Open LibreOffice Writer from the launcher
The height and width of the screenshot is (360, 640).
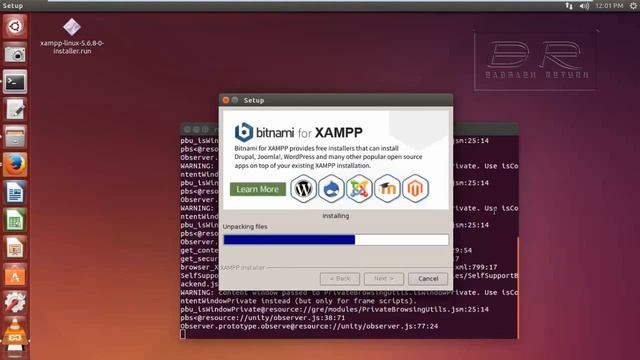15,193
